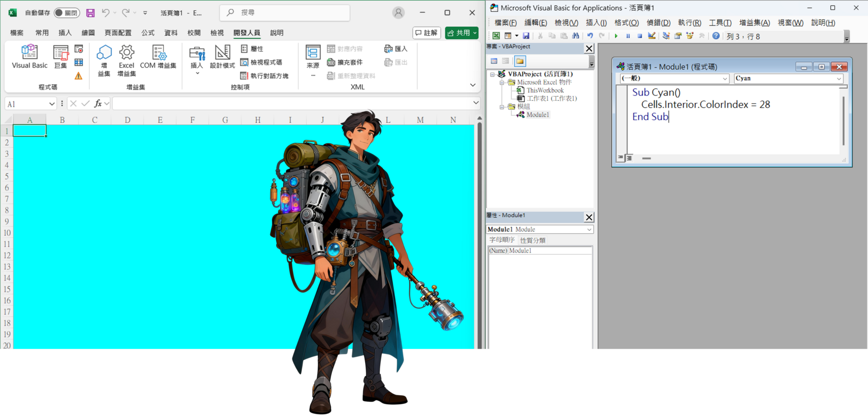Click the Macros (巨集) icon

point(60,56)
